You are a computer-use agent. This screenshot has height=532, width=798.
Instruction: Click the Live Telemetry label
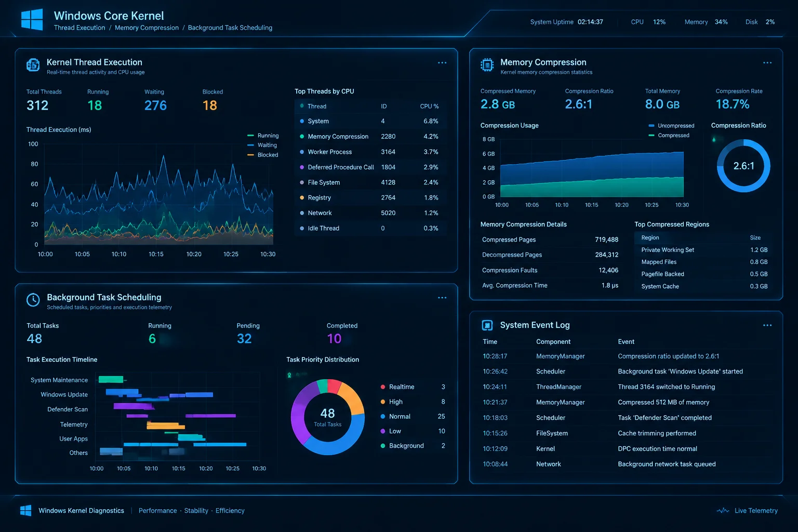click(x=756, y=511)
